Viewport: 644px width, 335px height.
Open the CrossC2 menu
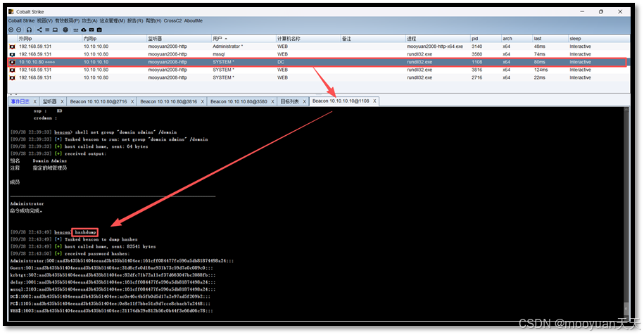(172, 21)
